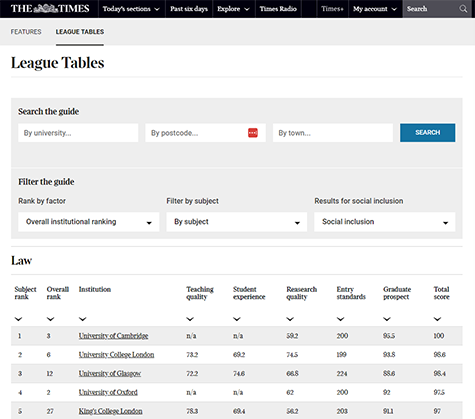Screen dimensions: 475x419
Task: Focus the By postcode search field
Action: click(205, 133)
